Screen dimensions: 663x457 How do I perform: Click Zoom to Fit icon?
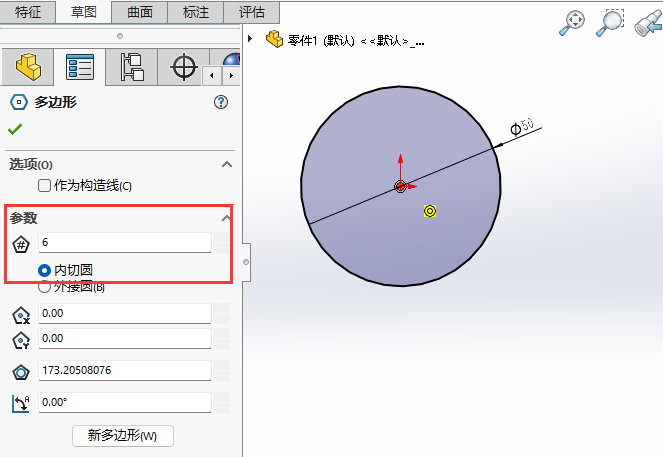(572, 23)
